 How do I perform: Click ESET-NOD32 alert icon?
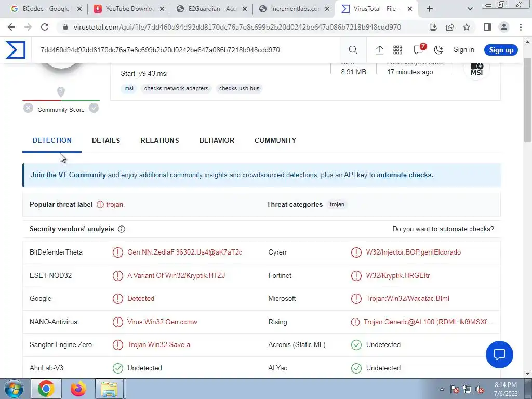[118, 275]
